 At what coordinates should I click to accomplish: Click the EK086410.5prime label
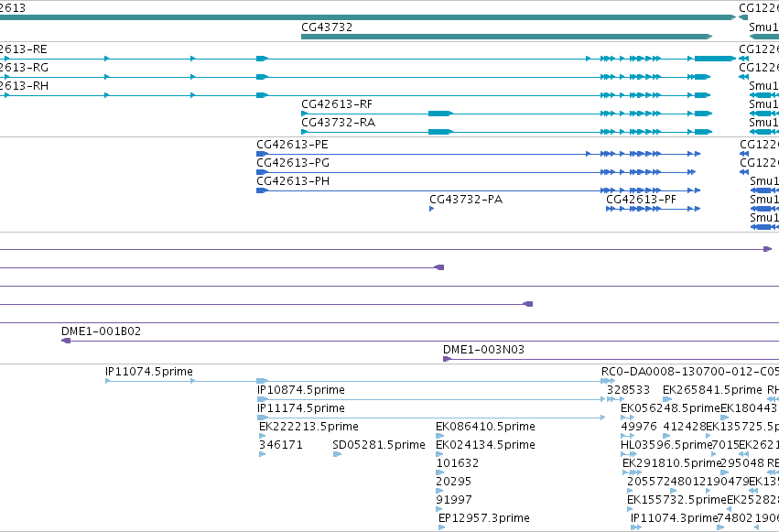[485, 427]
